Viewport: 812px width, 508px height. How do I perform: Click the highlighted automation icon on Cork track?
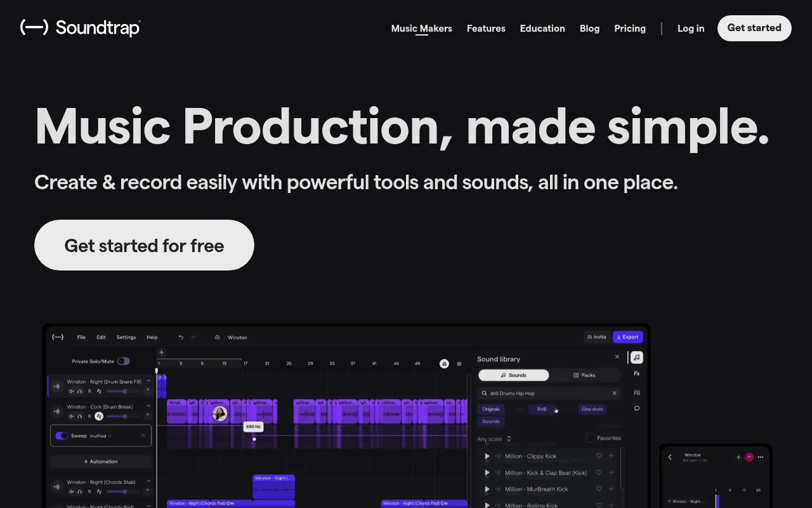[x=99, y=416]
